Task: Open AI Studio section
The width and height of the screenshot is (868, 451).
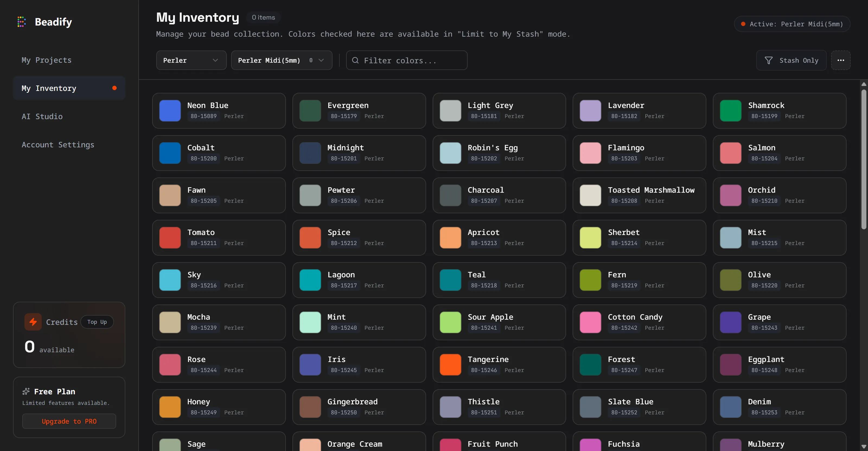Action: click(42, 116)
